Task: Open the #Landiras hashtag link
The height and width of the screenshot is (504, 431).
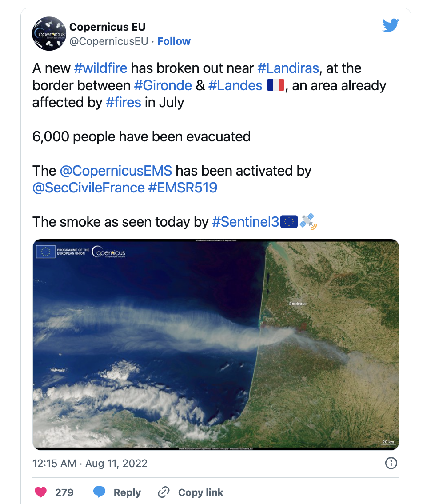Action: 288,68
